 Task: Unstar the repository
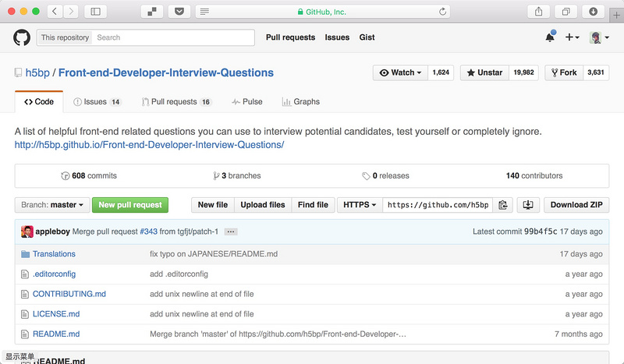tap(484, 72)
